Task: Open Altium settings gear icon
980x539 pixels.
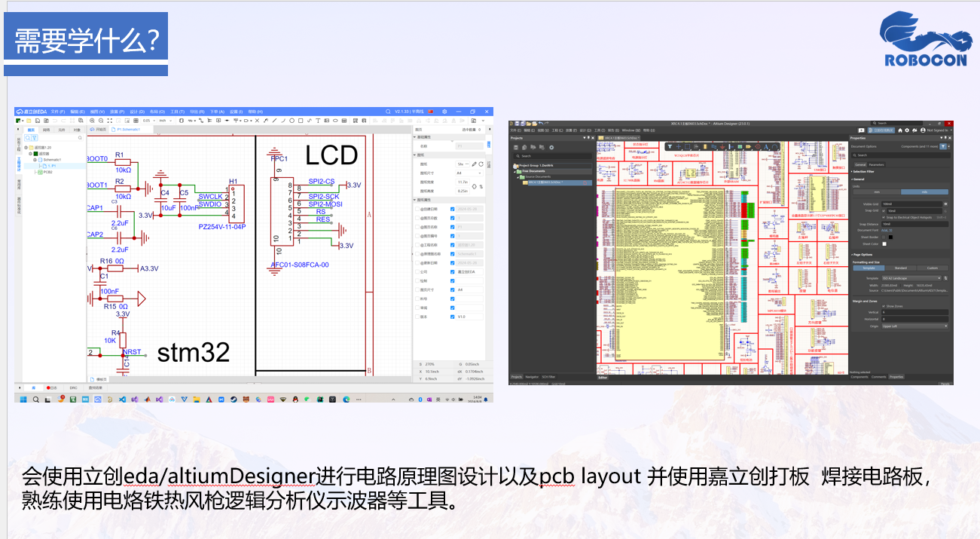Action: [907, 130]
